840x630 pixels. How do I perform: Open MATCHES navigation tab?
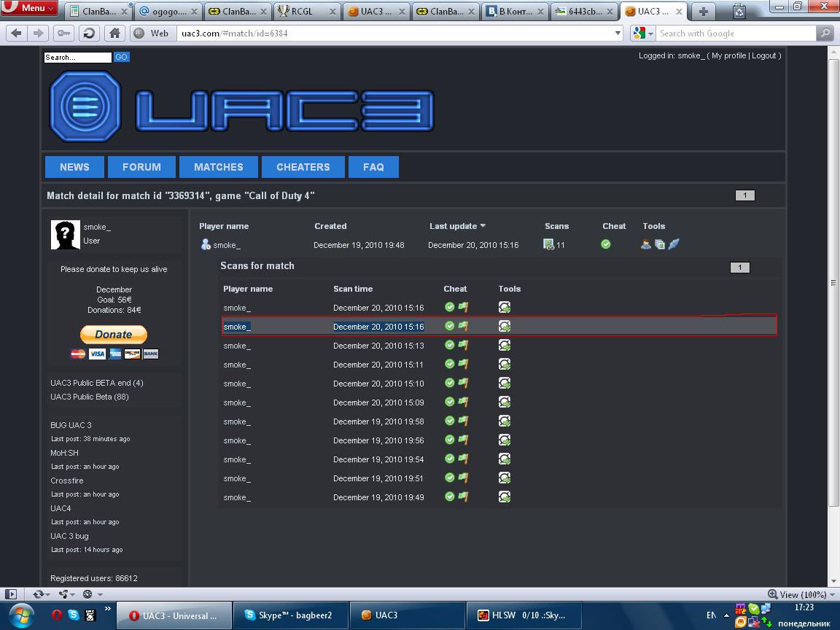click(219, 167)
